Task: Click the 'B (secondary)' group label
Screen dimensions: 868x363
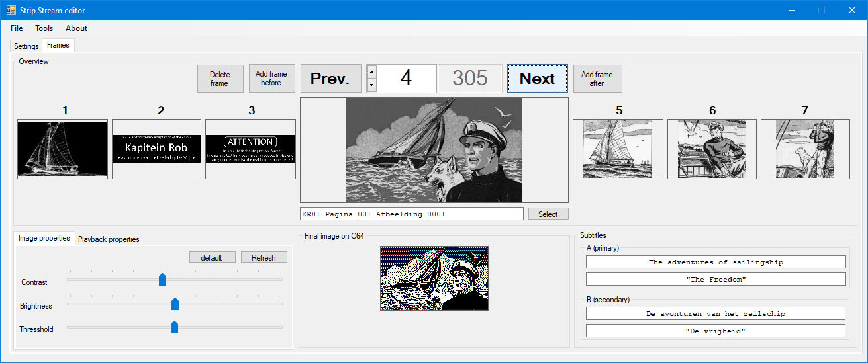Action: (x=608, y=300)
